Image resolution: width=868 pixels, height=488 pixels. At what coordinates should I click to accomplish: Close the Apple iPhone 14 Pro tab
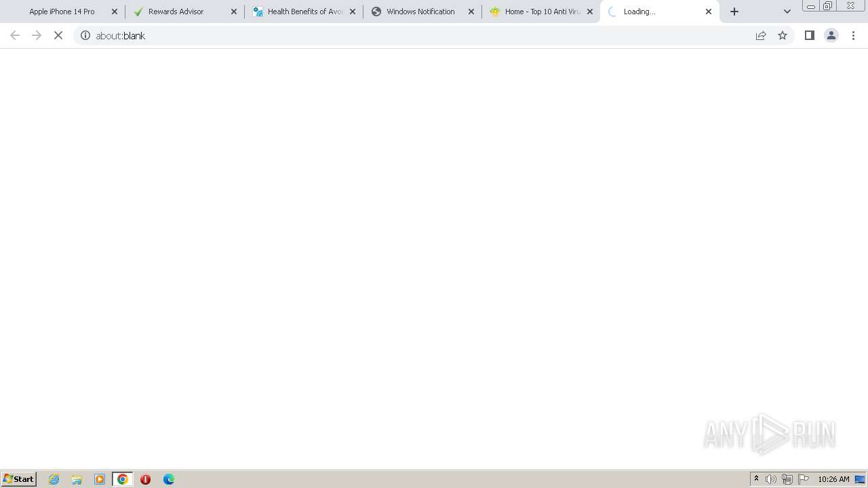115,12
